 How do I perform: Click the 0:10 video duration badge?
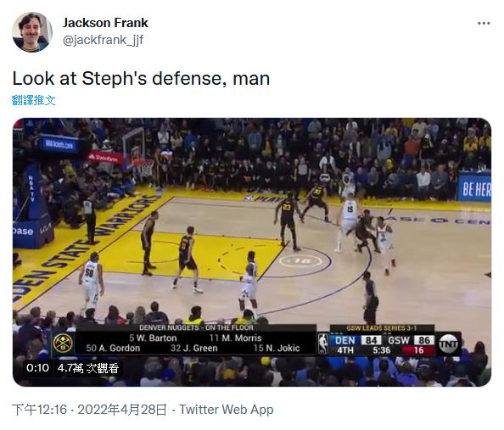pos(37,367)
